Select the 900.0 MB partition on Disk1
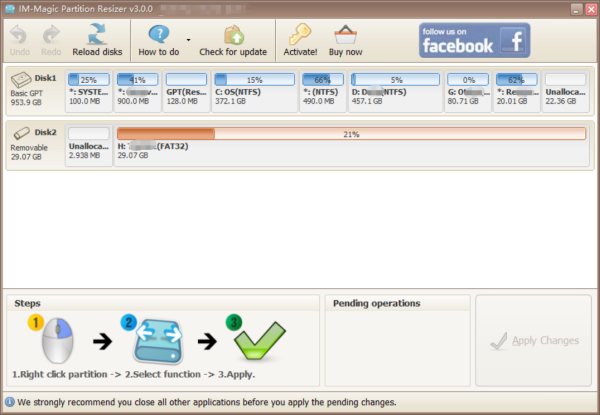The width and height of the screenshot is (600, 415). click(137, 91)
